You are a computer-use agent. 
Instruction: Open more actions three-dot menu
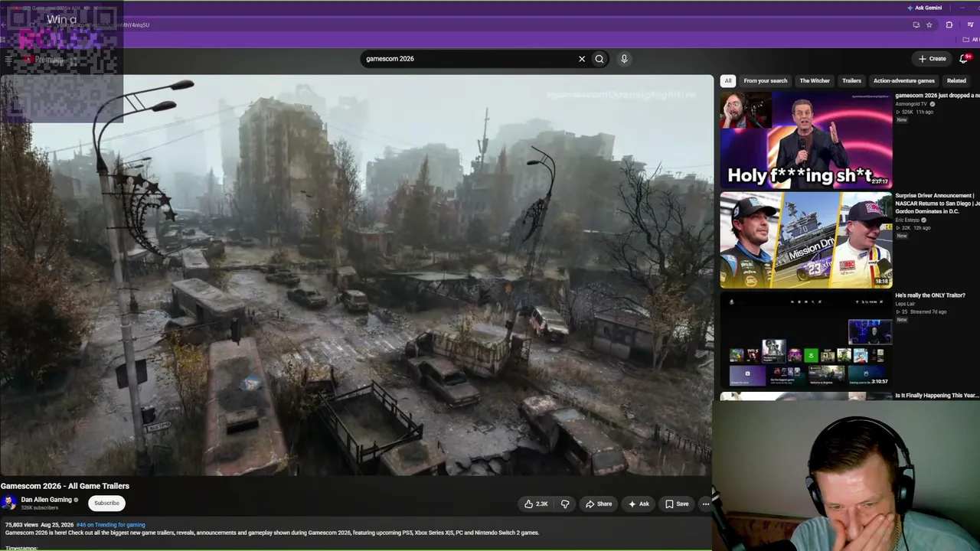(706, 504)
